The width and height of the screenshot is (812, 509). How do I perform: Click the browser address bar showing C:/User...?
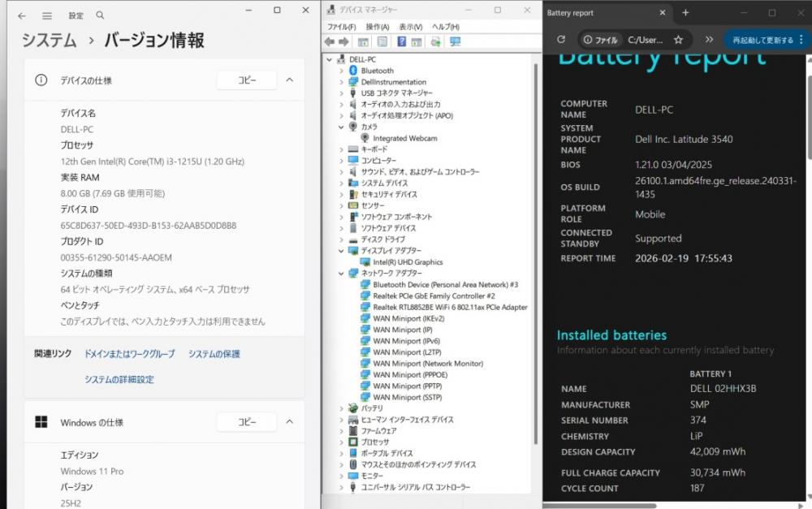click(646, 40)
